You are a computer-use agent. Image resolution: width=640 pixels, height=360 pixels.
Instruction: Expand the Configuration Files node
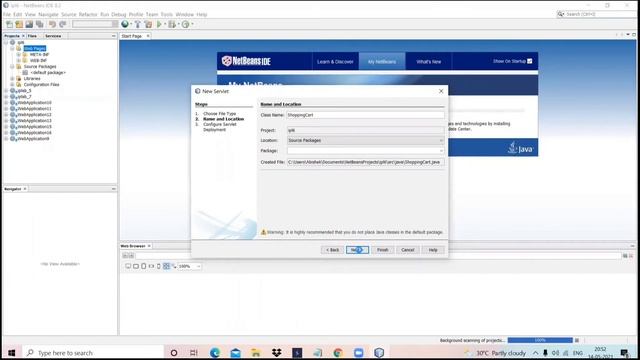pos(12,84)
